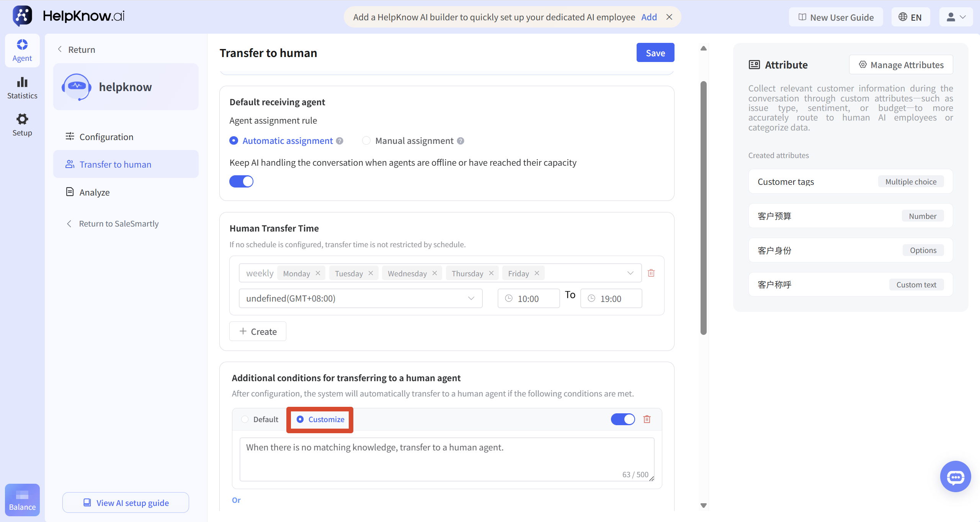Expand the weekly days dropdown
Screen dimensions: 980x522
[630, 273]
